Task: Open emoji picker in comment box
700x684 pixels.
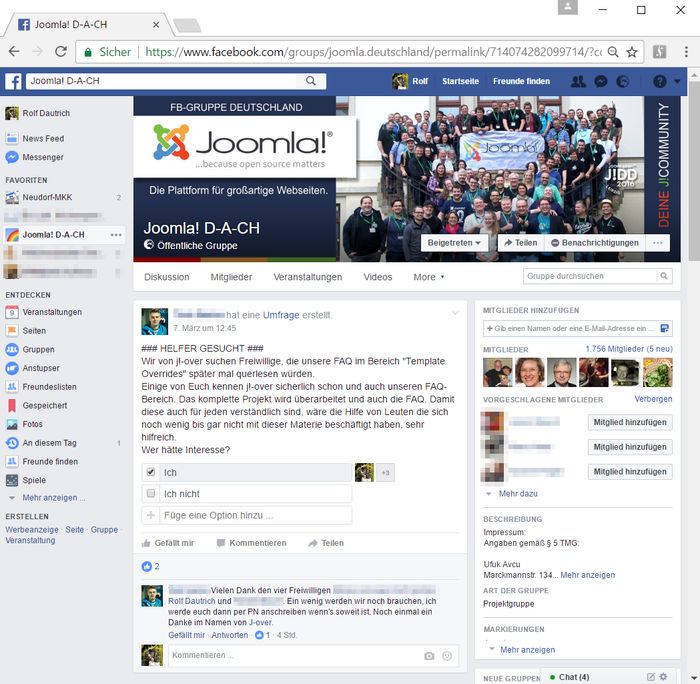Action: [447, 656]
